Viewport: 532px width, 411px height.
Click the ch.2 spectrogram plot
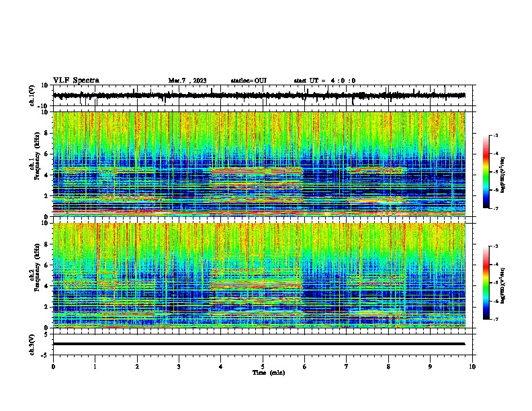[x=259, y=275]
